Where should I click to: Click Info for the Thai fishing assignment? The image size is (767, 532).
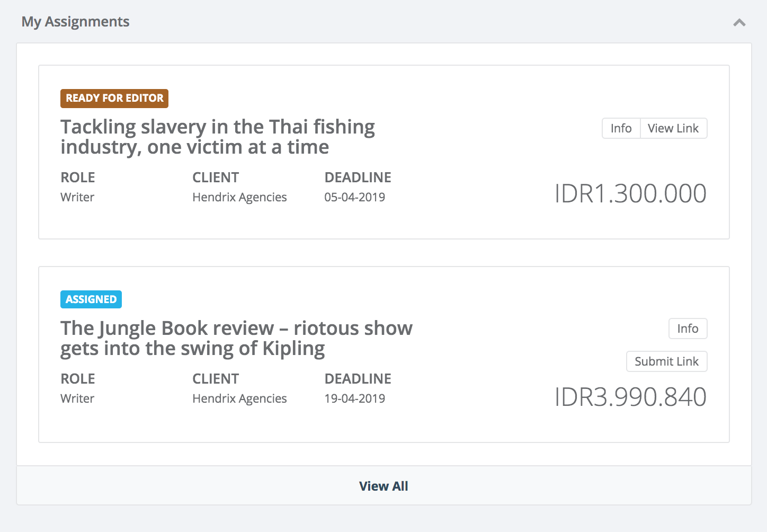pyautogui.click(x=621, y=128)
